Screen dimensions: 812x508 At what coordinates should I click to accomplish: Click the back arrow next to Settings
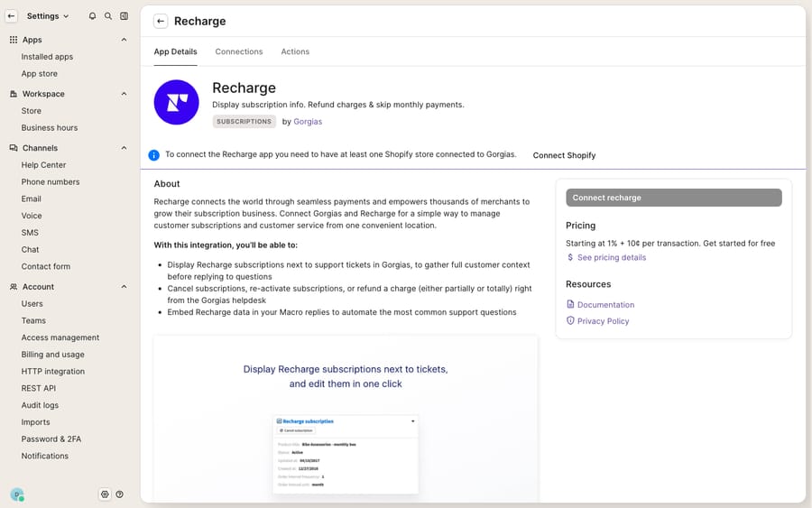tap(11, 16)
